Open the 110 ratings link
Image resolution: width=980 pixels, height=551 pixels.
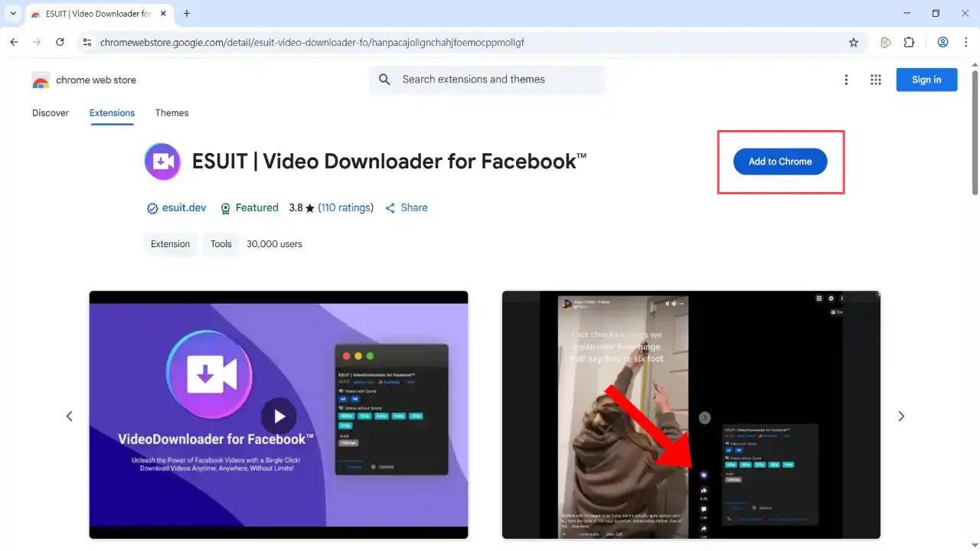point(345,207)
